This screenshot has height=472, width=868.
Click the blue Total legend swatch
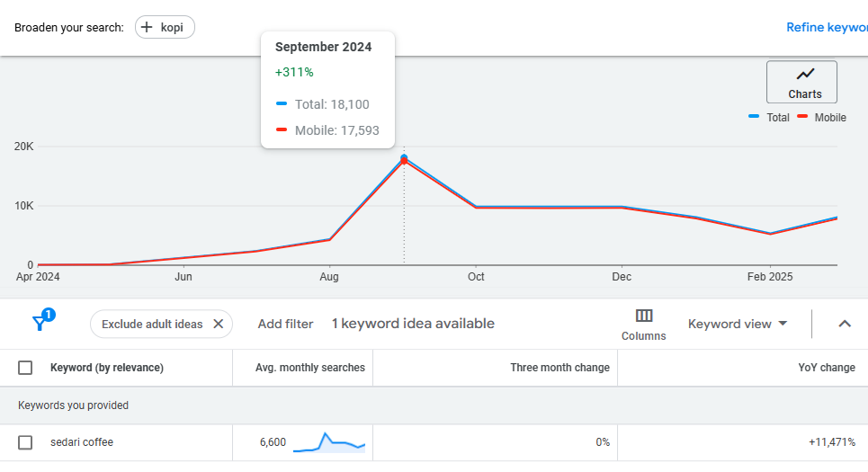754,117
